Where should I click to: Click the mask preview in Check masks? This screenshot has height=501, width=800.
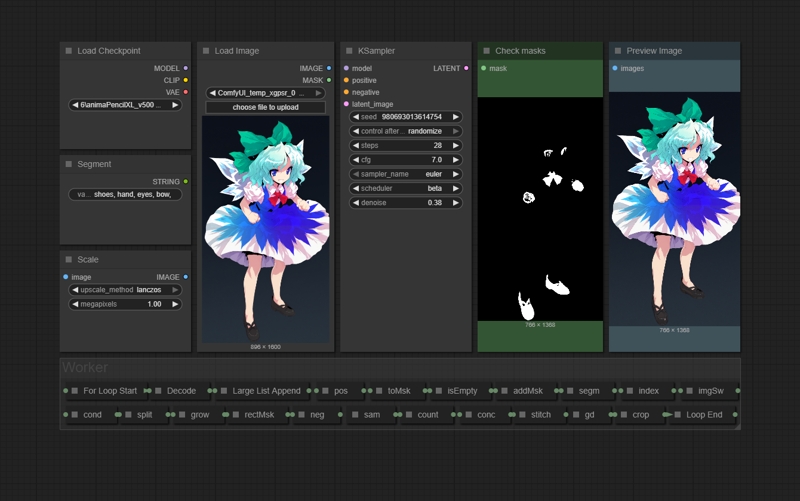point(540,209)
